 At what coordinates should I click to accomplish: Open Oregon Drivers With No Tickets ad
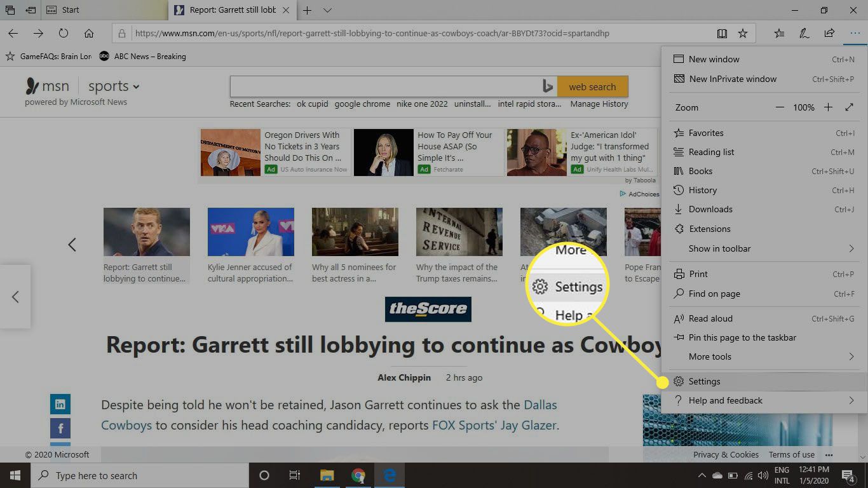275,152
